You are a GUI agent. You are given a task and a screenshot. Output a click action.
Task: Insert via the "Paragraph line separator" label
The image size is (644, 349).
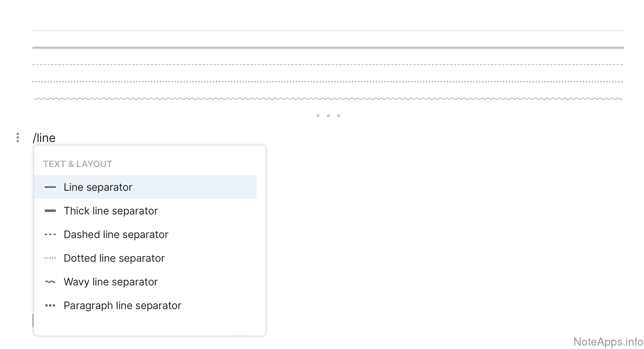[122, 306]
